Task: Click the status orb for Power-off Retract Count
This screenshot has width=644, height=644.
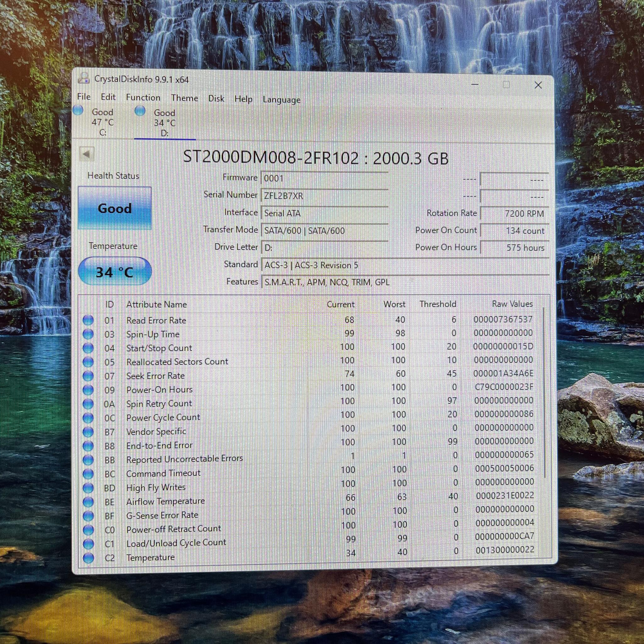Action: click(x=88, y=530)
